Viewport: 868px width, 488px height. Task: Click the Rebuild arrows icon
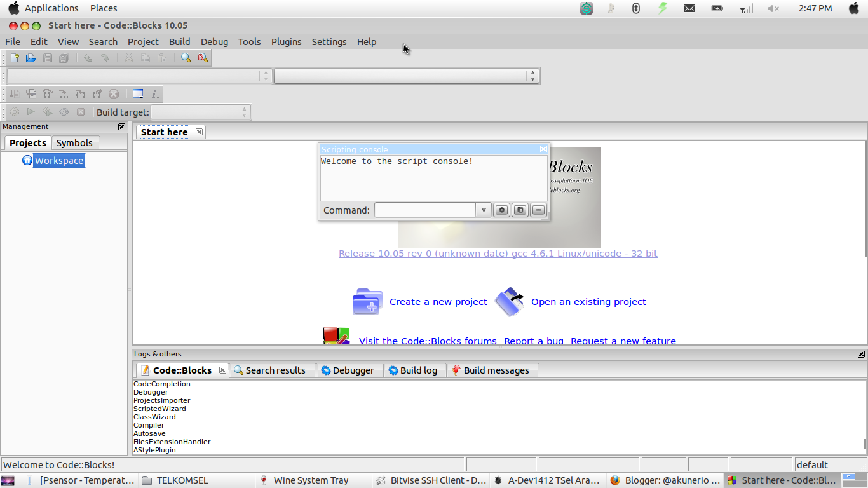[64, 112]
